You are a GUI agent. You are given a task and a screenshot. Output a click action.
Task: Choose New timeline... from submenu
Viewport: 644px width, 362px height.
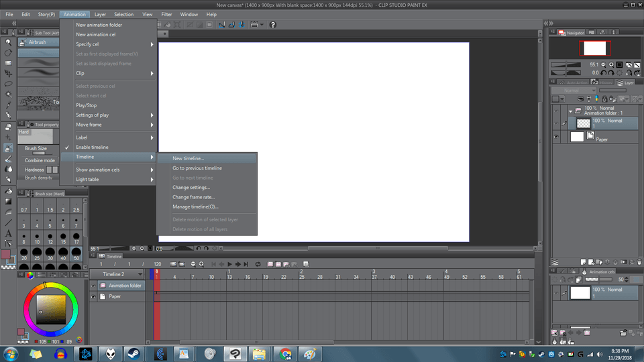(189, 158)
